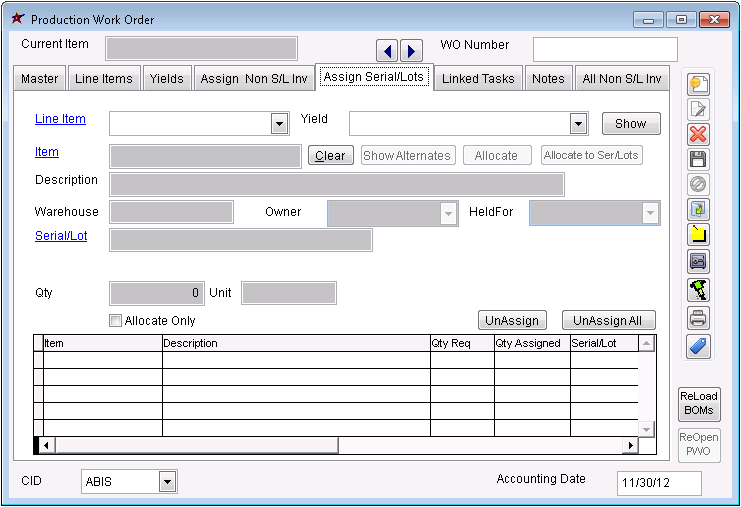Image resolution: width=741 pixels, height=507 pixels.
Task: Click the New record icon in sidebar
Action: (698, 84)
